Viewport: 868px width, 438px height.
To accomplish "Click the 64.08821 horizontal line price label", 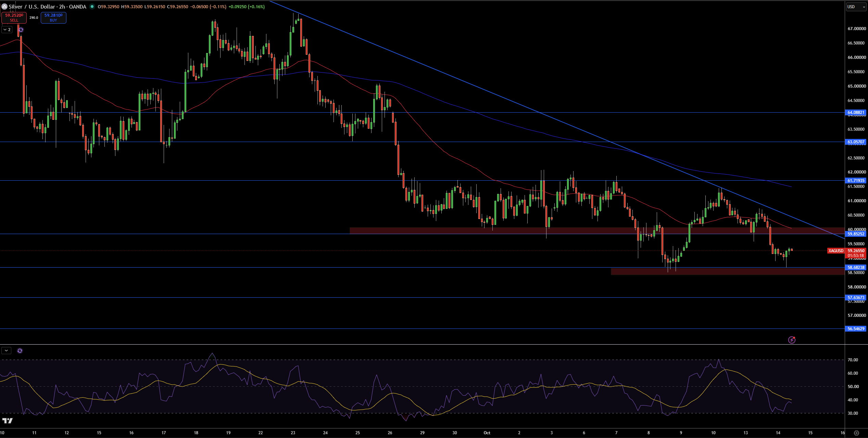I will pos(856,113).
